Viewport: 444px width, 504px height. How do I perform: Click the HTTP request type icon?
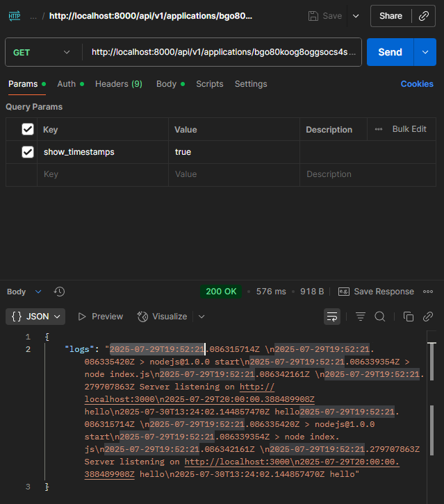point(15,16)
